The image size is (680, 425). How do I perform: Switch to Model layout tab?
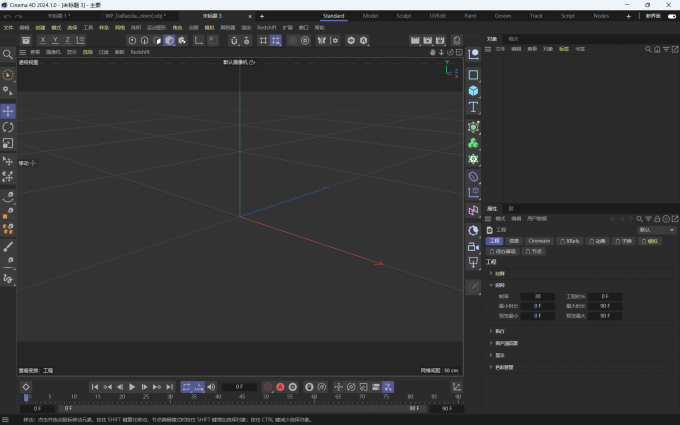click(x=370, y=16)
